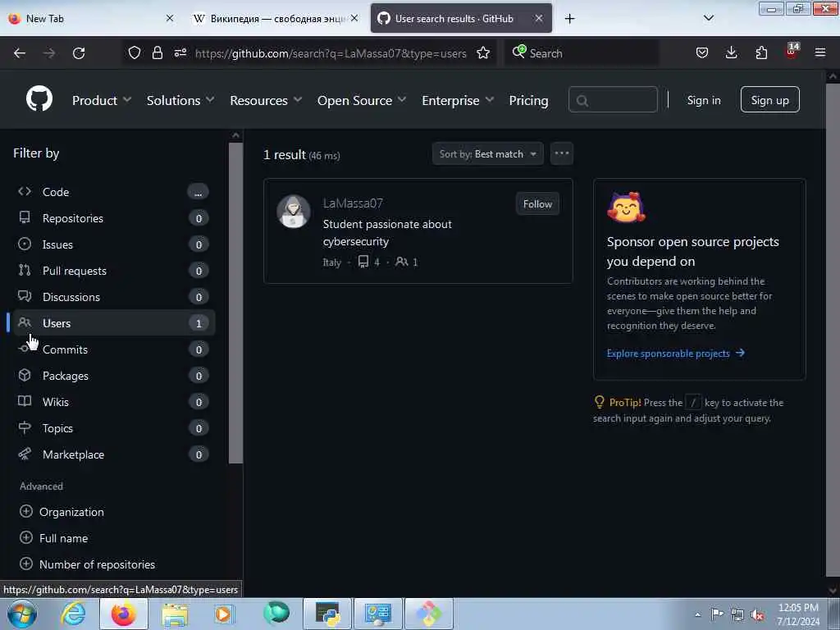The image size is (840, 630).
Task: Click the followers icon next to 1
Action: [x=402, y=262]
